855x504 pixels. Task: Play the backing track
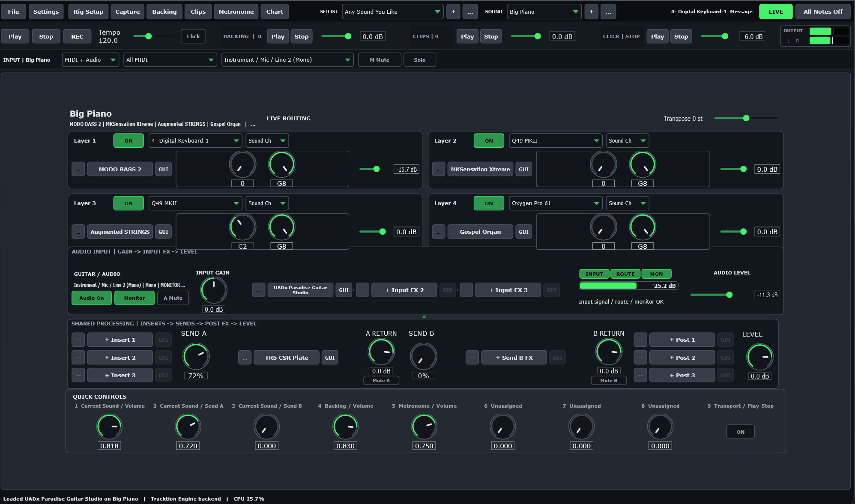[x=278, y=36]
